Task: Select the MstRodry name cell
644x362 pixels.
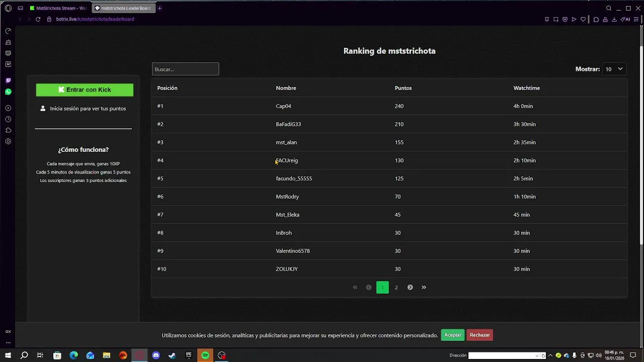Action: click(287, 197)
